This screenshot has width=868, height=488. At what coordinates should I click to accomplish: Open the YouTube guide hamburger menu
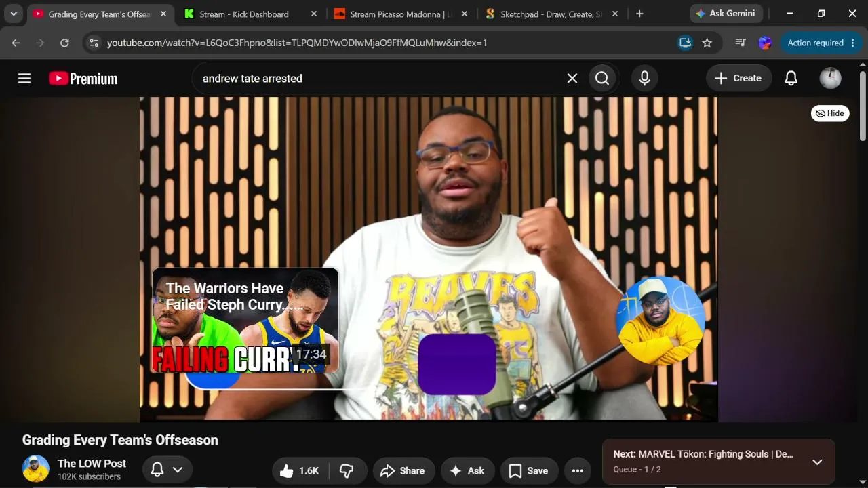click(24, 79)
